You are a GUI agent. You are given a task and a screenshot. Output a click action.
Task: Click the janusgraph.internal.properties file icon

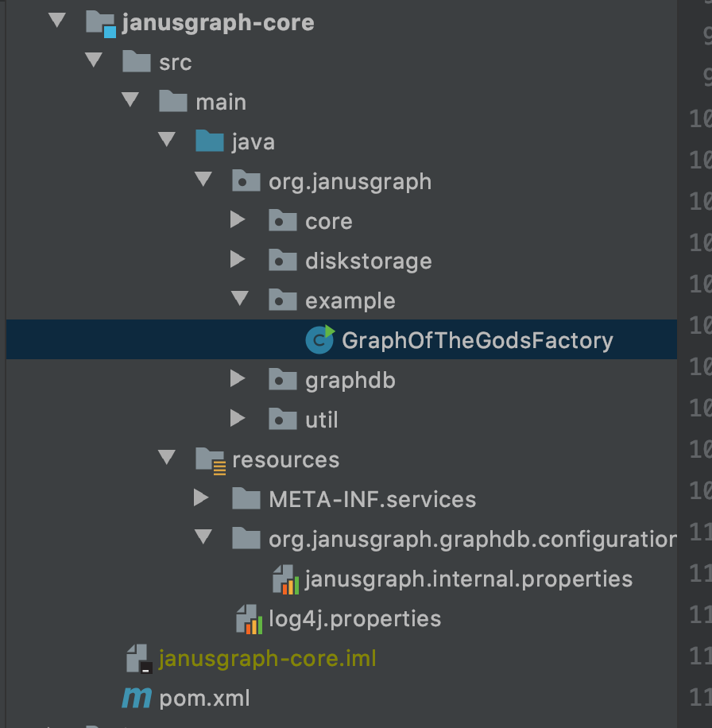(284, 579)
